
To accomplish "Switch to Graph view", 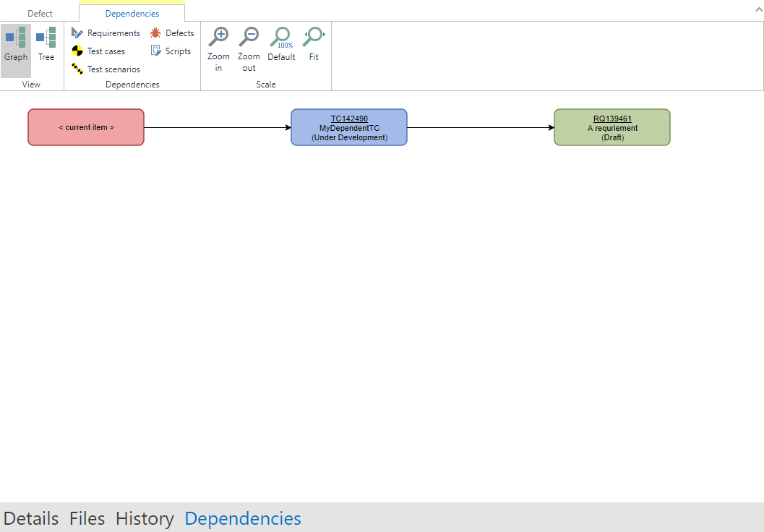I will 16,45.
